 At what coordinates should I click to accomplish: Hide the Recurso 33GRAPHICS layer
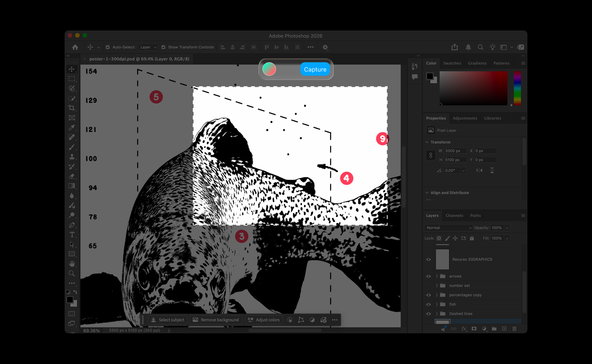click(428, 260)
